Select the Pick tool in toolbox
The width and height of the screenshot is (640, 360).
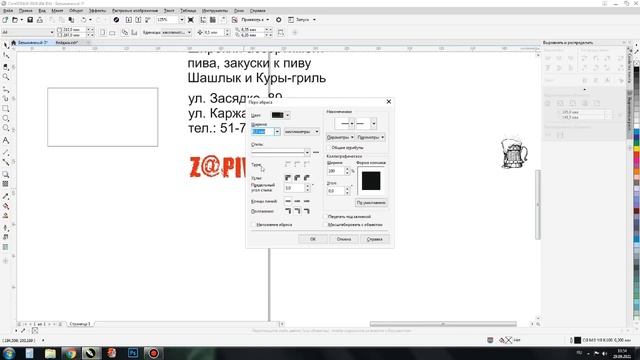point(6,45)
